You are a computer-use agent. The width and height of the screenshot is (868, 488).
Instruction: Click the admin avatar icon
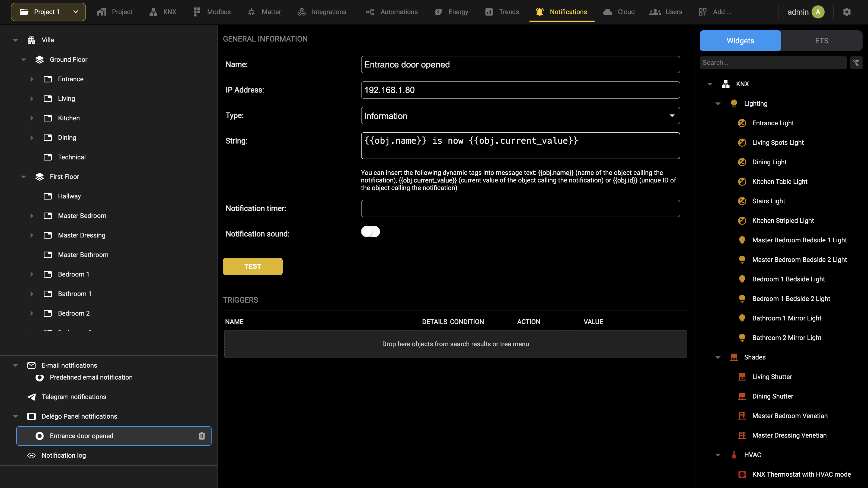818,12
